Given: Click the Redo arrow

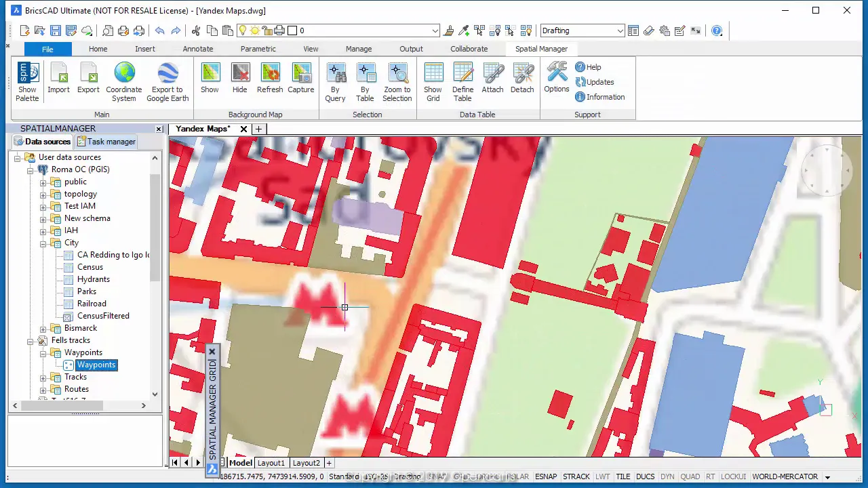Looking at the screenshot, I should coord(176,30).
